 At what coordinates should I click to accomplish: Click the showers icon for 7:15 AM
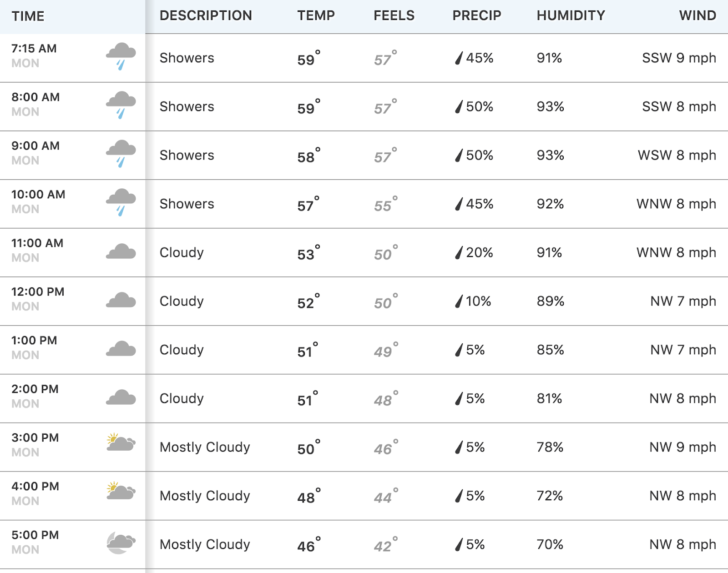pyautogui.click(x=121, y=57)
